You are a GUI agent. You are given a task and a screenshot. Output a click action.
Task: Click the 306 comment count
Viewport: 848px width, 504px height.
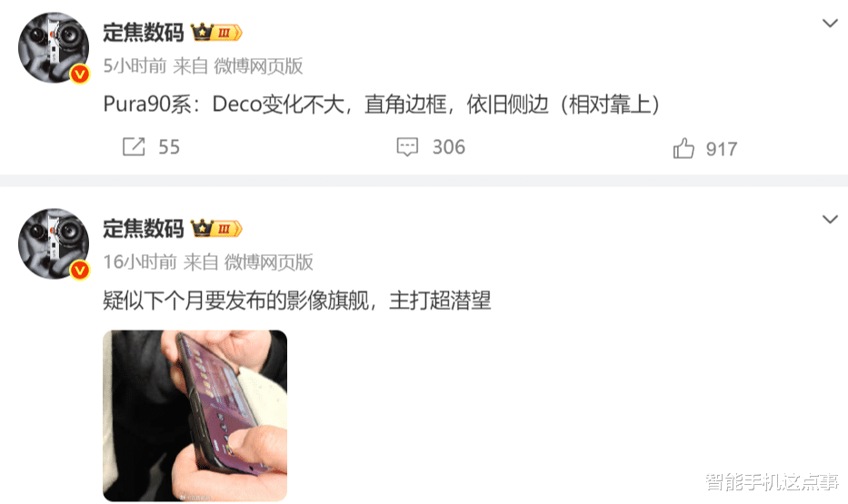coord(448,147)
